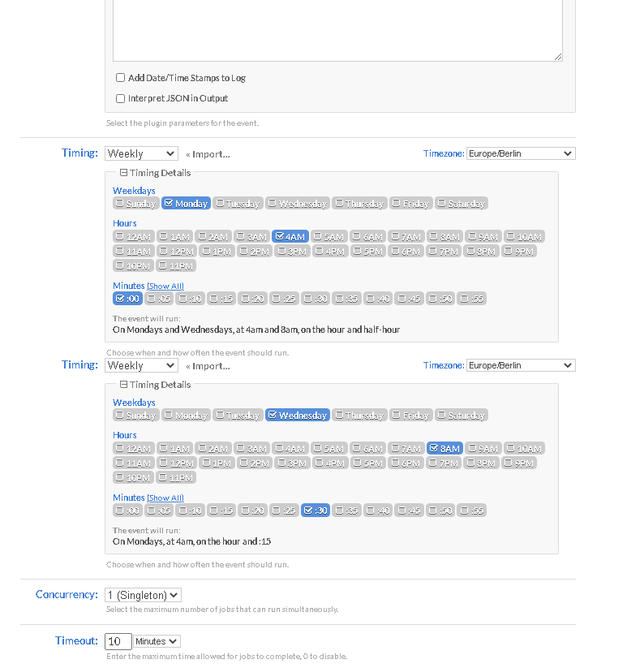The image size is (644, 668).
Task: Select the :45 minute in the first schedule
Action: [408, 298]
